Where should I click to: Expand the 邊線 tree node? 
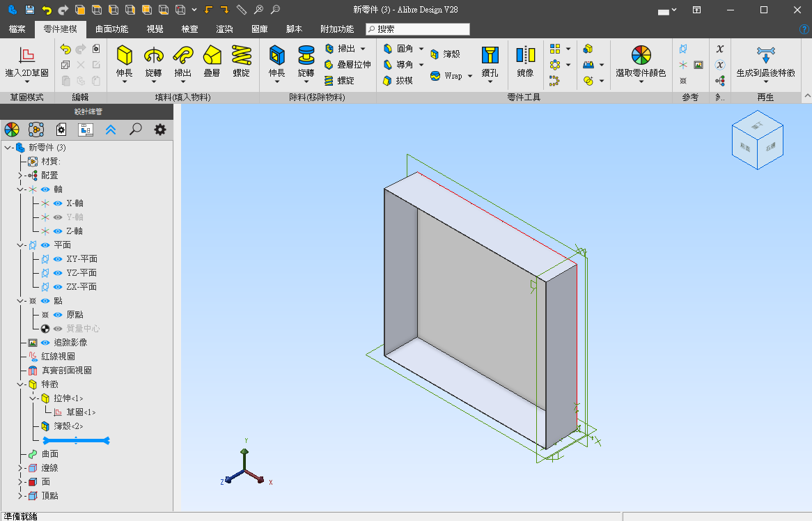(19, 468)
